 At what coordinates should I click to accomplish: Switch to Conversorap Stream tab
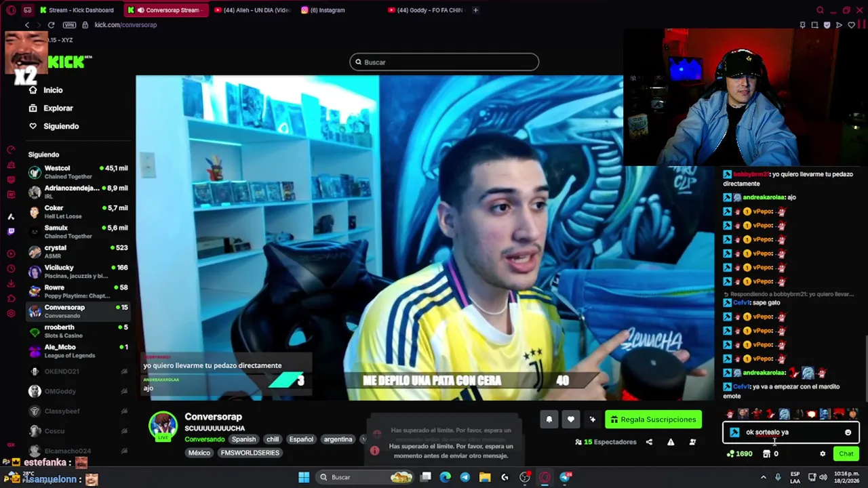coord(167,10)
